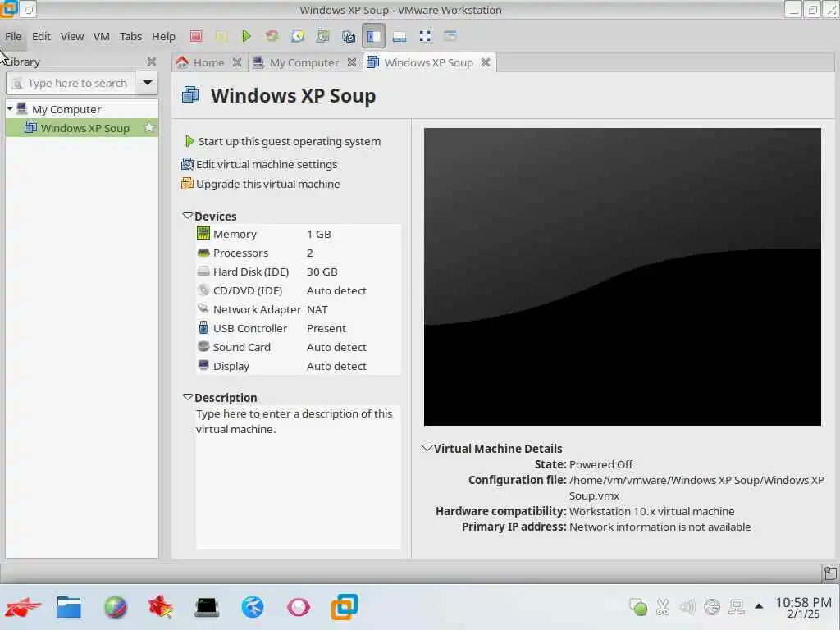Collapse the Description section

coord(188,398)
